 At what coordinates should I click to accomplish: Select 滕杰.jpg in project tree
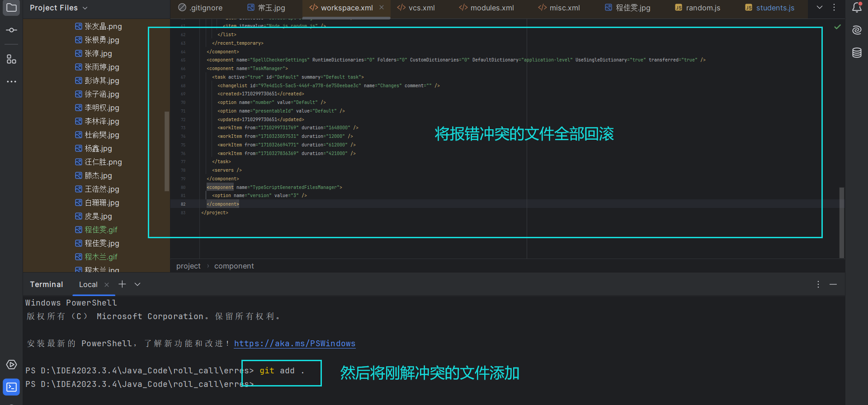point(94,175)
